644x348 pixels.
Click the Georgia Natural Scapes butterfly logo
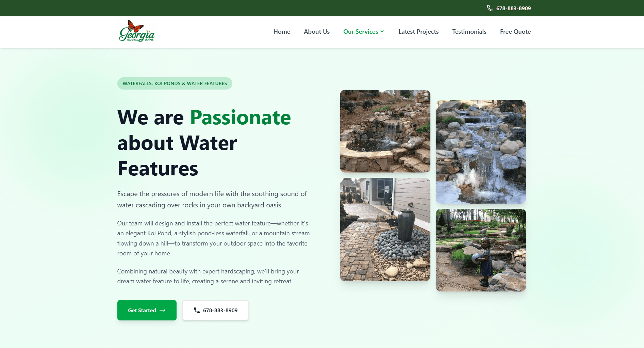coord(137,31)
